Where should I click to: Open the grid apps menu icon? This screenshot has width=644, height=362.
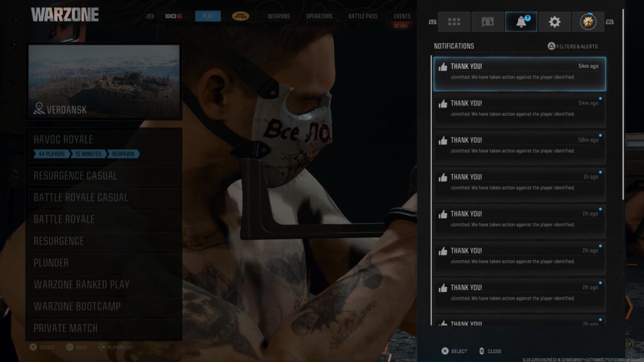pyautogui.click(x=454, y=22)
